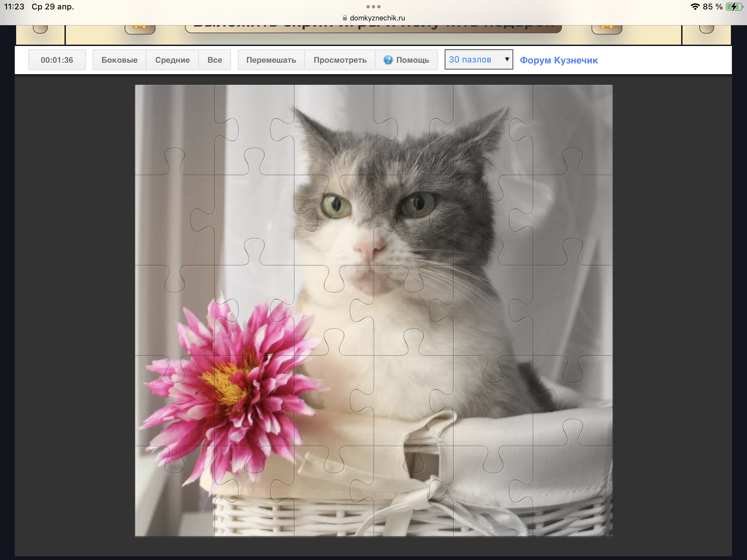Shuffle pieces with Перемешать button
Image resolution: width=747 pixels, height=560 pixels.
pyautogui.click(x=271, y=60)
